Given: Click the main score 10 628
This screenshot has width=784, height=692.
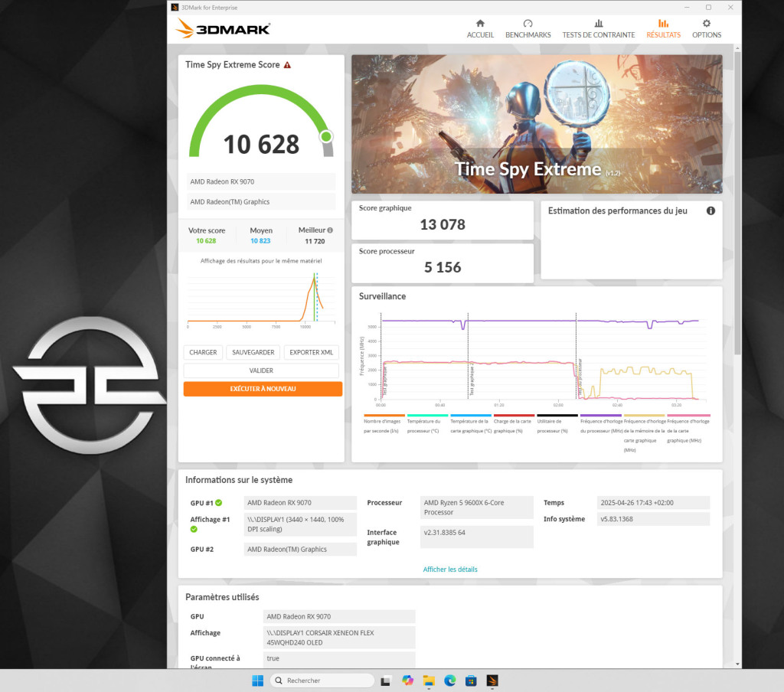Looking at the screenshot, I should (x=261, y=145).
